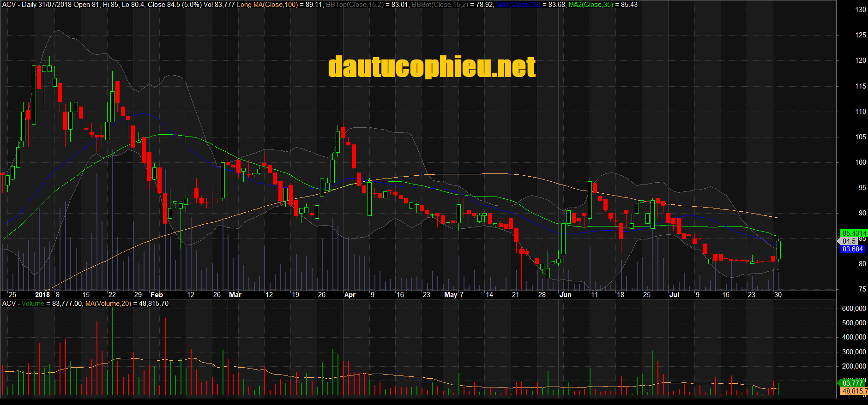Click the 600,000 level on volume axis
868x405 pixels.
point(854,309)
